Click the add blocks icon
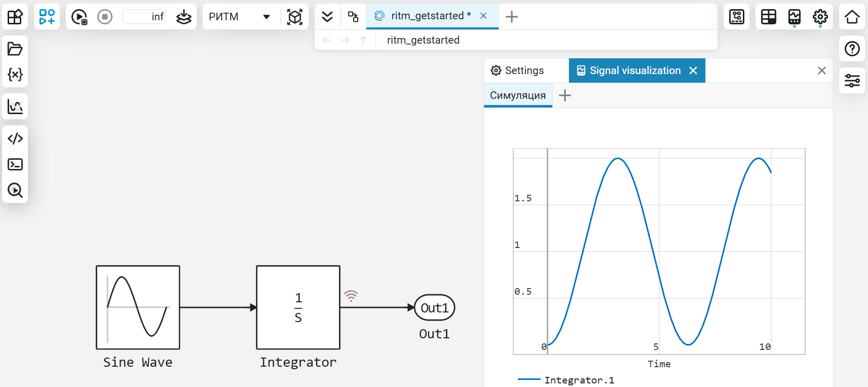The width and height of the screenshot is (868, 387). [47, 17]
